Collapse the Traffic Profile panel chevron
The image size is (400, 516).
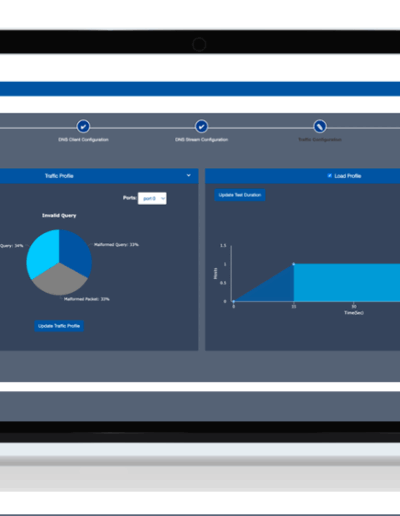pyautogui.click(x=189, y=175)
